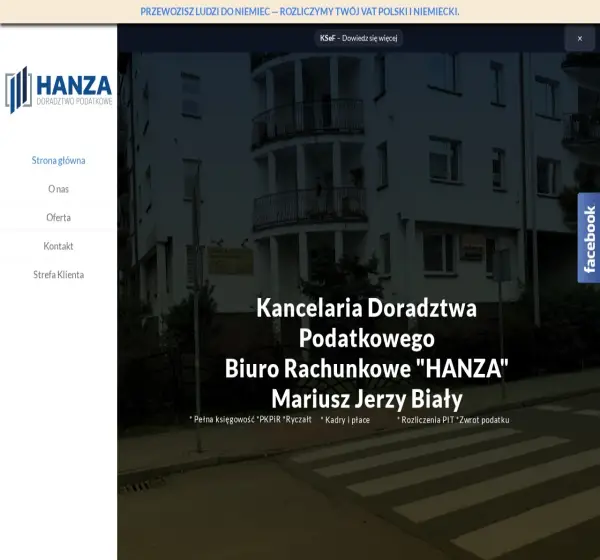Open Strefa Klienta
The image size is (600, 560).
(x=59, y=274)
